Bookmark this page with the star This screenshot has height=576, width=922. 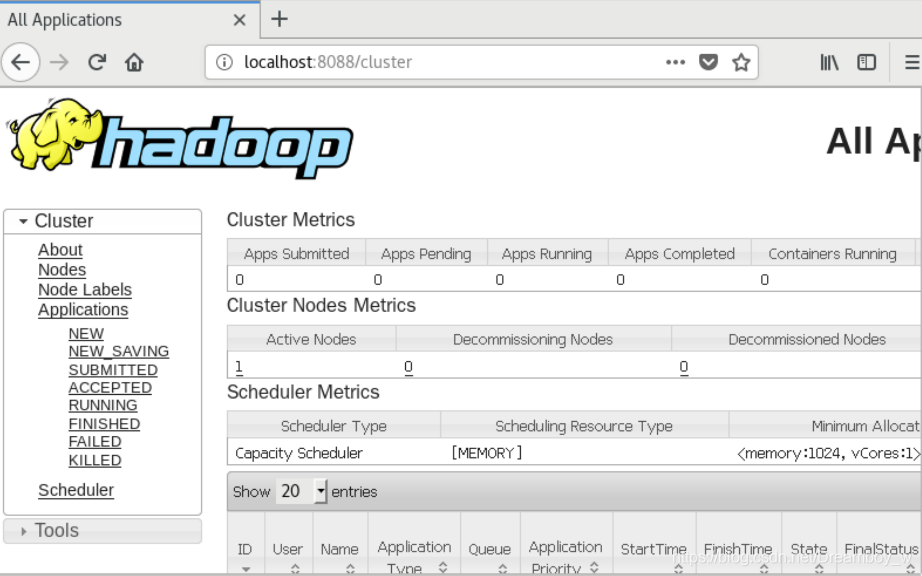coord(741,62)
